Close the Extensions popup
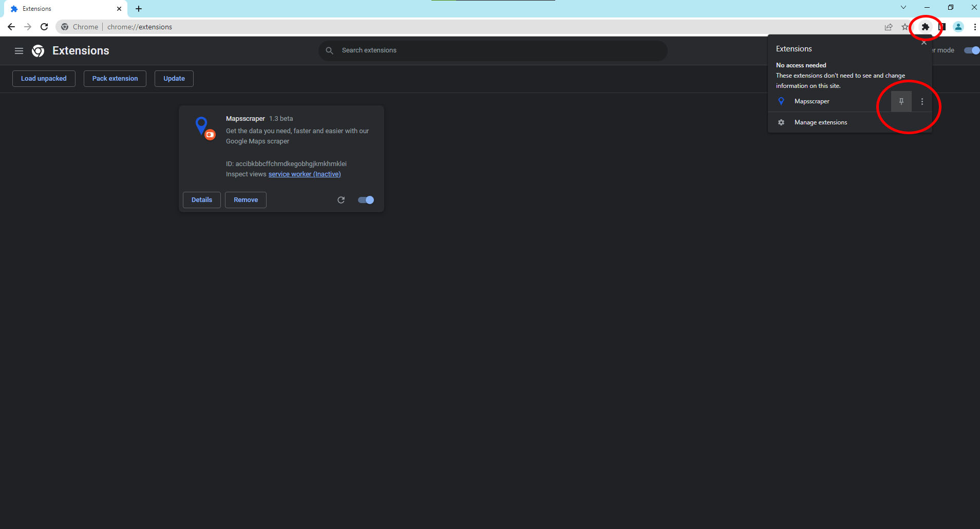The height and width of the screenshot is (529, 980). (x=924, y=43)
